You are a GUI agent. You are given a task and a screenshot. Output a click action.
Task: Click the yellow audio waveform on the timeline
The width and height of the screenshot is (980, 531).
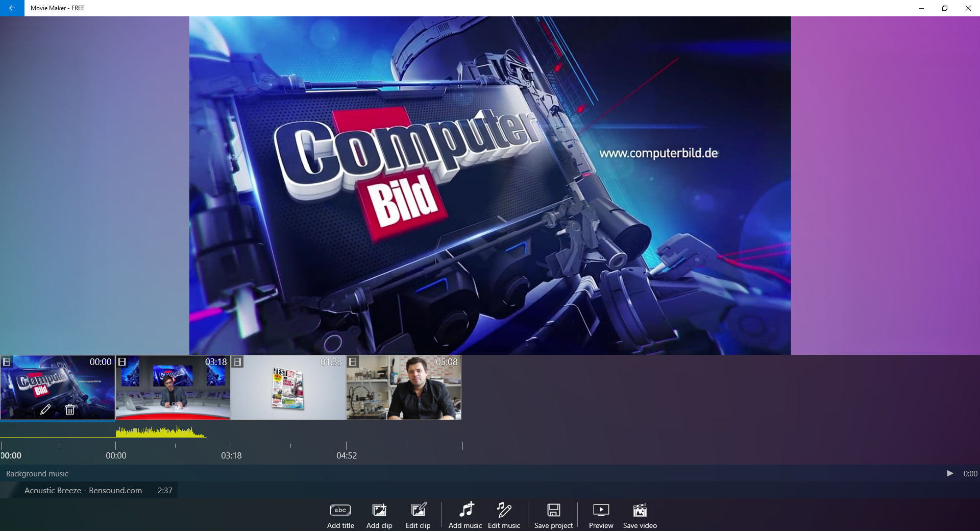point(158,433)
